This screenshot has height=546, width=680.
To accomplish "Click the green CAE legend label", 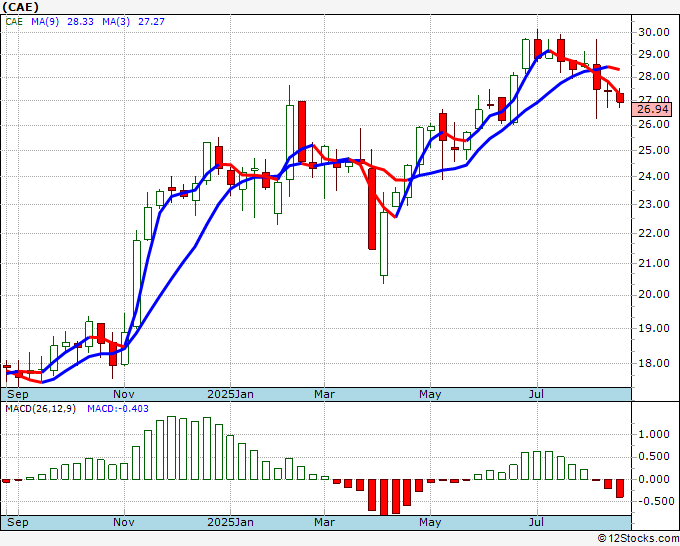I will click(14, 21).
